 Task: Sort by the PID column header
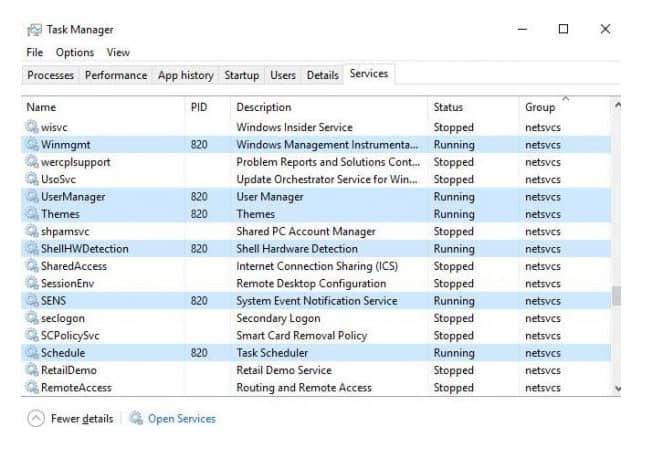[x=208, y=107]
